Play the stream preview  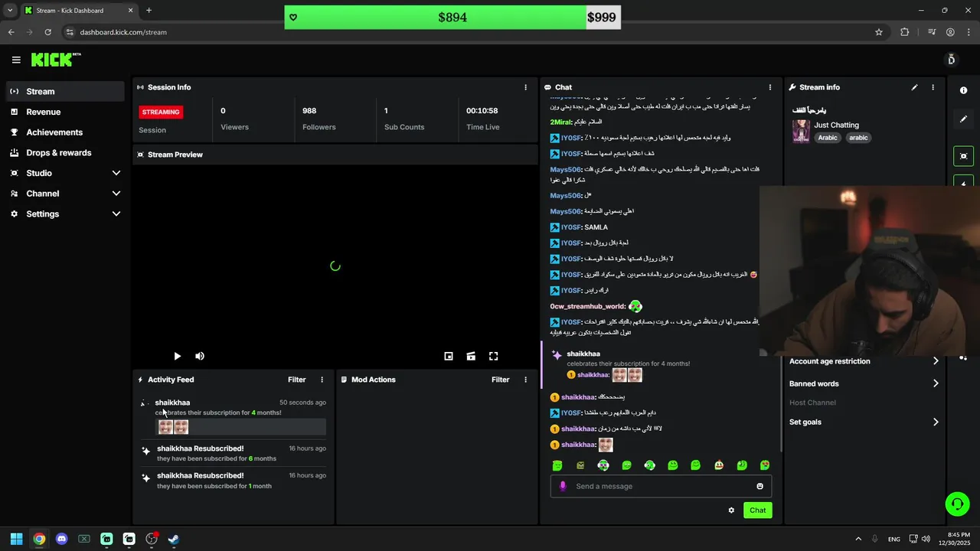[x=177, y=356]
